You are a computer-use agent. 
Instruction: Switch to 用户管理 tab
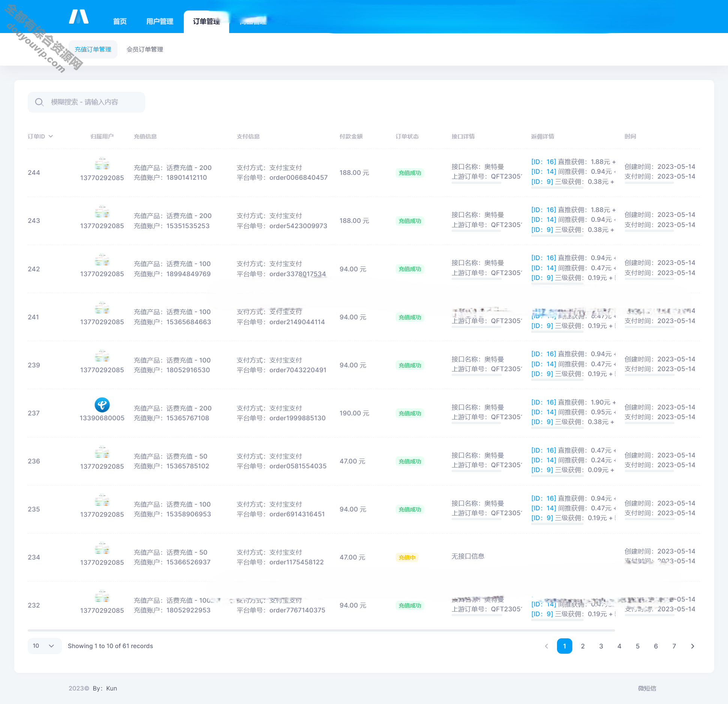click(160, 21)
